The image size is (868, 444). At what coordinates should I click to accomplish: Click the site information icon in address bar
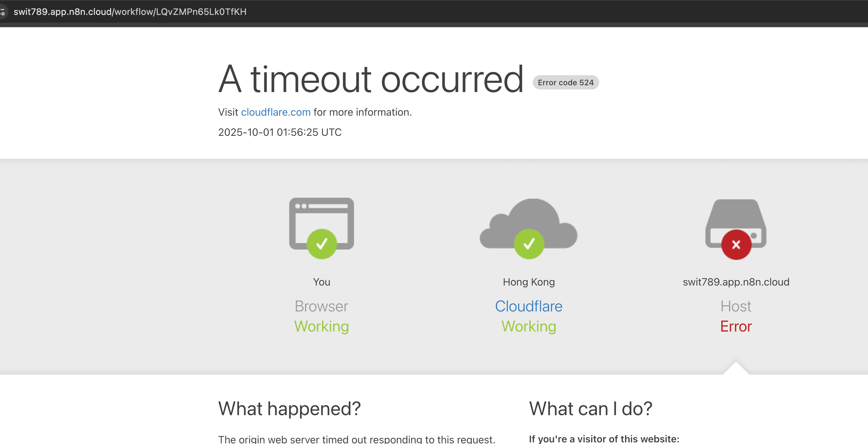coord(3,12)
